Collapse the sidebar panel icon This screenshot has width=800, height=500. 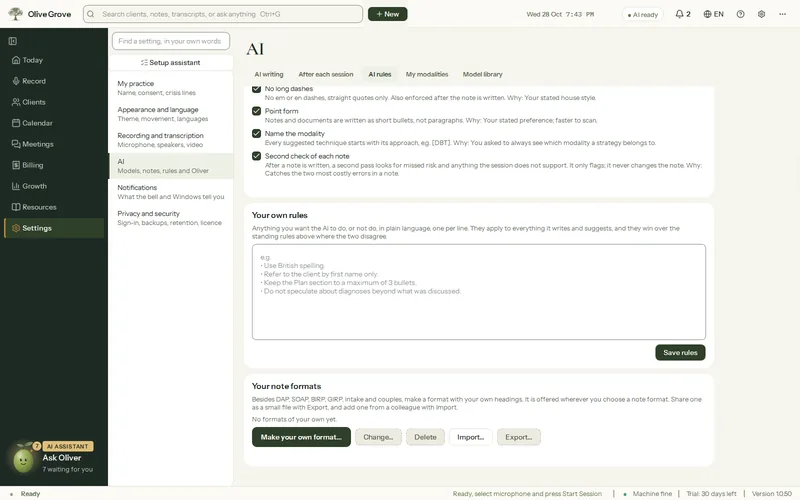click(x=13, y=41)
